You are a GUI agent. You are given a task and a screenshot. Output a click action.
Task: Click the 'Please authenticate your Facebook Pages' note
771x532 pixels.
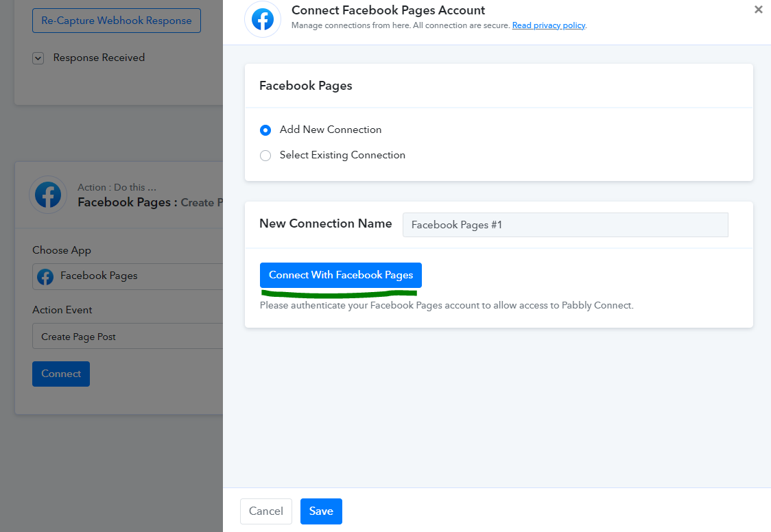pos(447,306)
